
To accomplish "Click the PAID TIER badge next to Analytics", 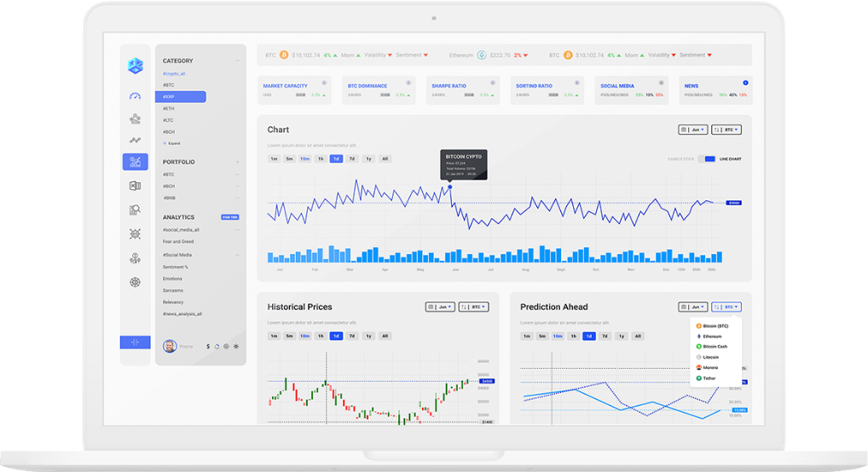I will click(x=229, y=217).
